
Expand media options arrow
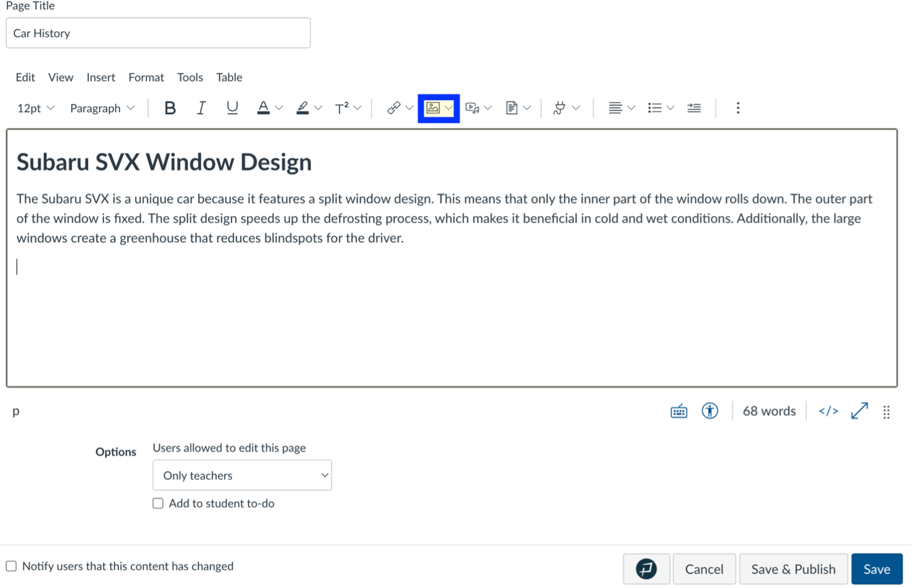tap(488, 108)
